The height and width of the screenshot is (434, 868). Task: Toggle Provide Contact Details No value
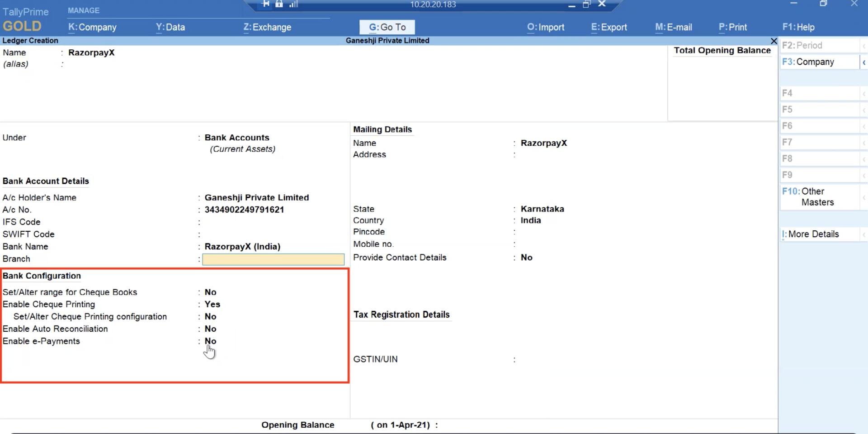click(526, 258)
